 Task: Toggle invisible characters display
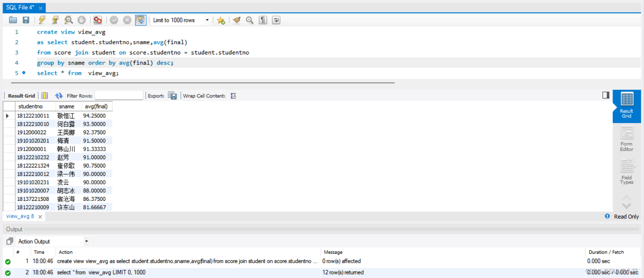tap(263, 20)
